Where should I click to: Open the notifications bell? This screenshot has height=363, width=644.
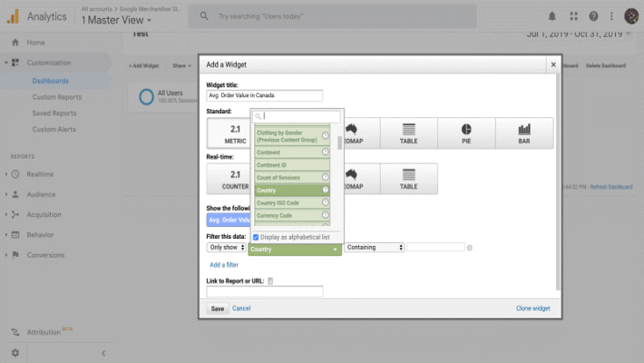click(x=551, y=16)
